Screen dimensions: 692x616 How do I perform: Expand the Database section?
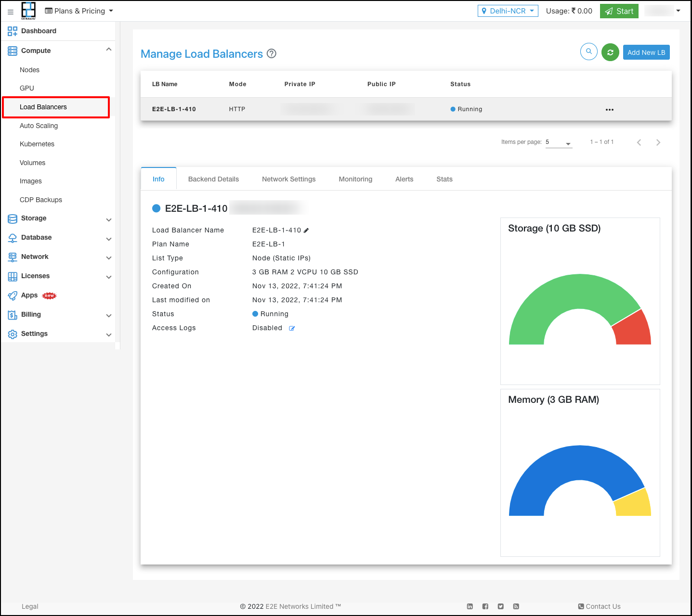[109, 239]
